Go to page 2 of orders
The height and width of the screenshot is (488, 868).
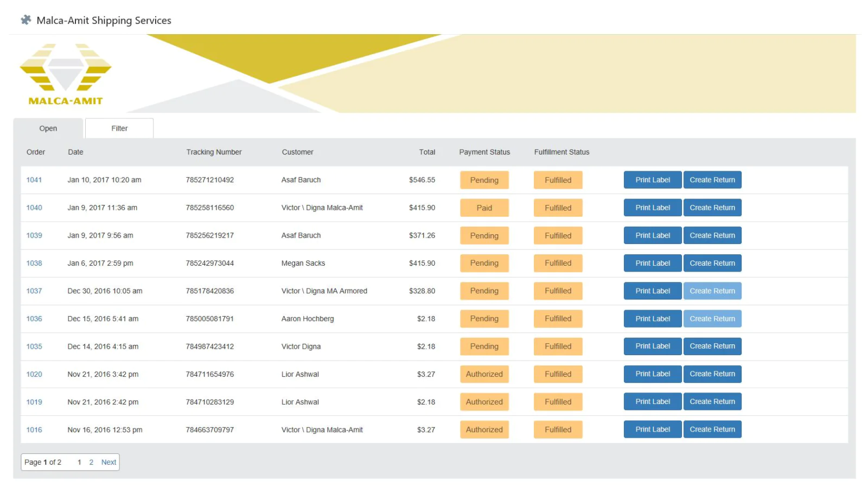click(x=91, y=462)
